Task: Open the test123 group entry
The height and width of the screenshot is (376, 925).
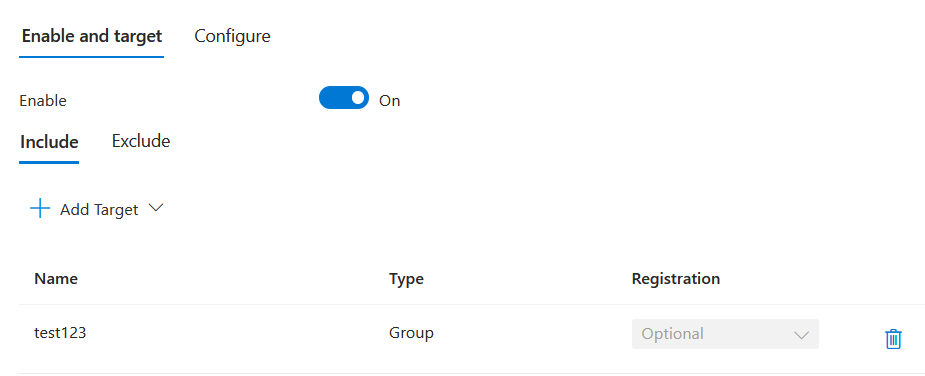Action: (x=60, y=333)
